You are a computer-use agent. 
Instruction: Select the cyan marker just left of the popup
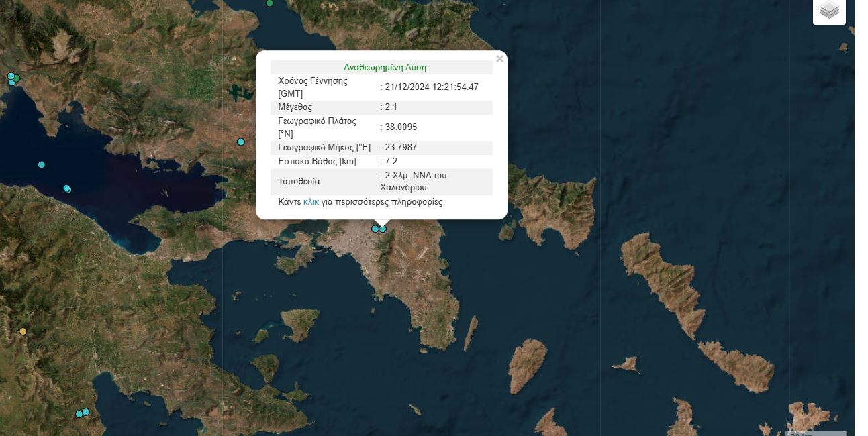pos(241,142)
